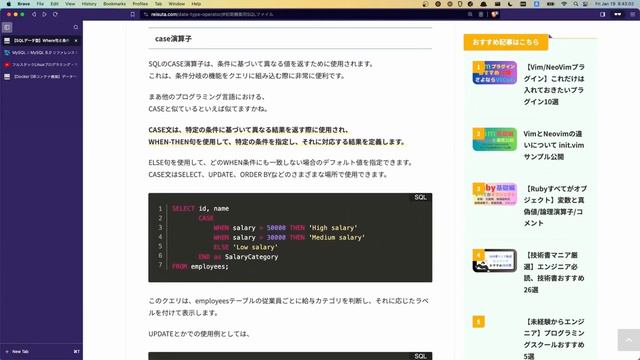Click the case演算子 section heading
The image size is (640, 360).
pyautogui.click(x=173, y=39)
